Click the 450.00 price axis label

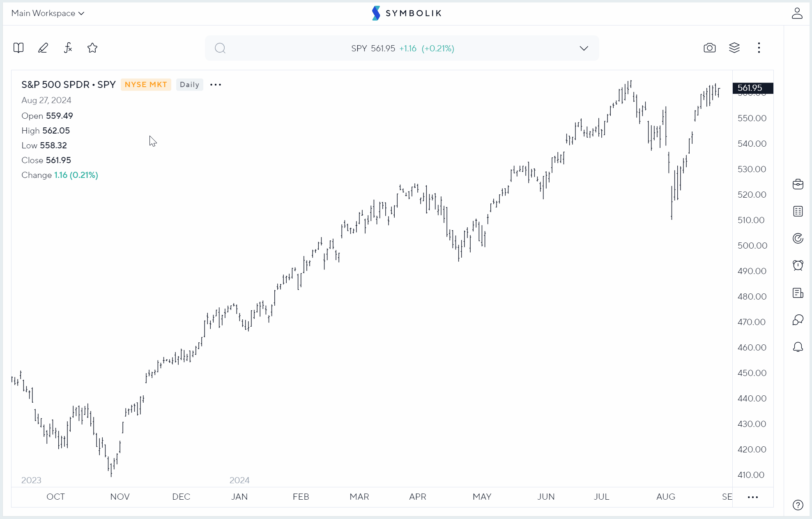[x=752, y=373]
